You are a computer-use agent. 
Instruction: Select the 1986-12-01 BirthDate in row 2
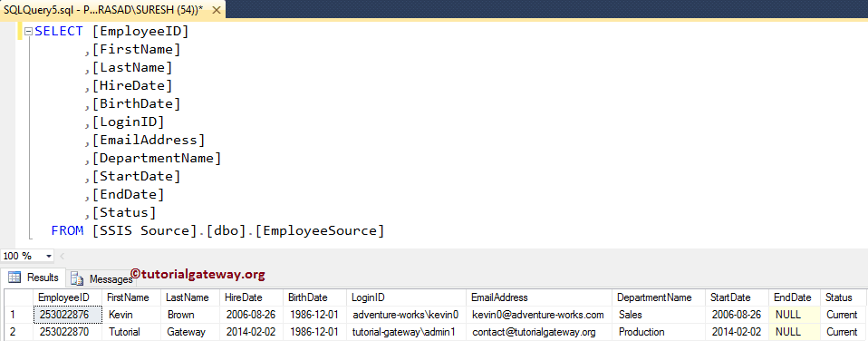pyautogui.click(x=315, y=332)
